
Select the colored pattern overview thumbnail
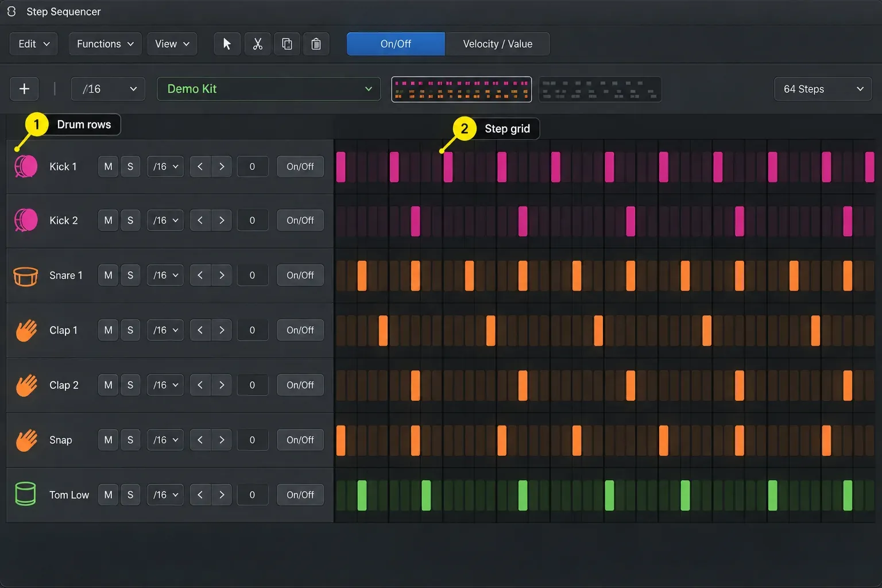click(462, 89)
